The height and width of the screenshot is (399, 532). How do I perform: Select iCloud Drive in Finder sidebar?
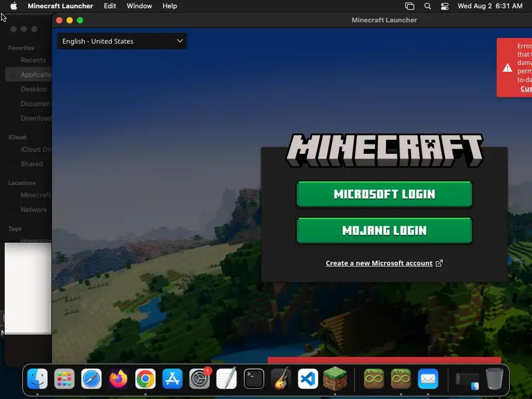29,149
